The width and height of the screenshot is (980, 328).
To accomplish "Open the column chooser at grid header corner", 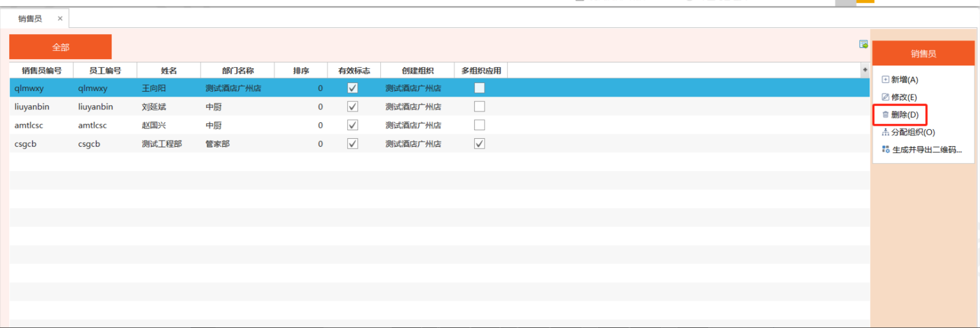I will click(864, 70).
